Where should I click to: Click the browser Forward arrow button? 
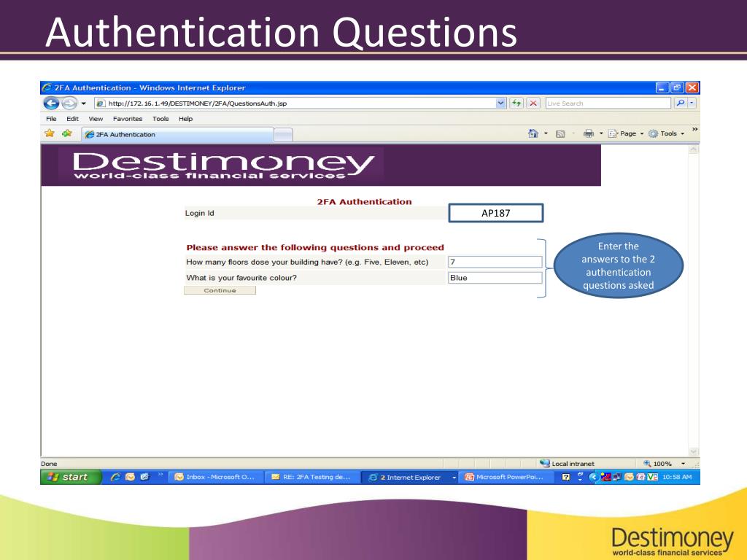pos(69,103)
